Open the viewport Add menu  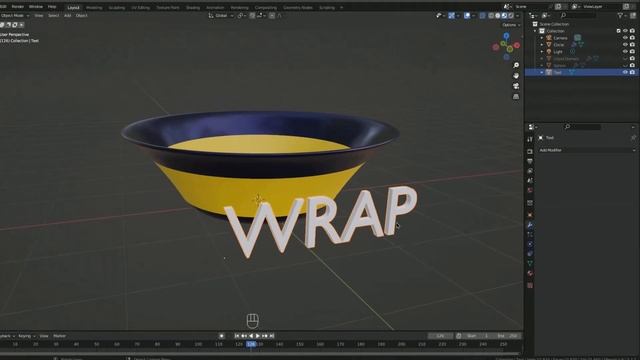point(67,16)
